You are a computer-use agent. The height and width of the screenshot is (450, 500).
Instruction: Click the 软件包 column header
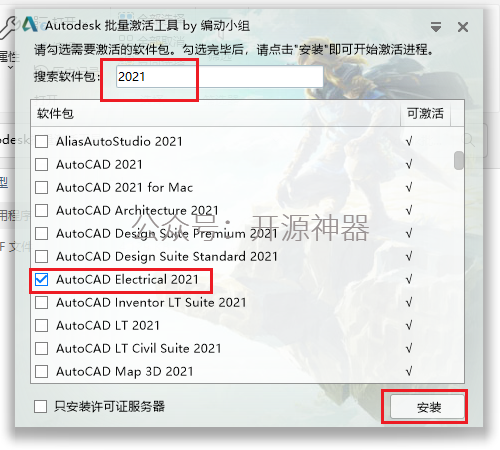[215, 114]
